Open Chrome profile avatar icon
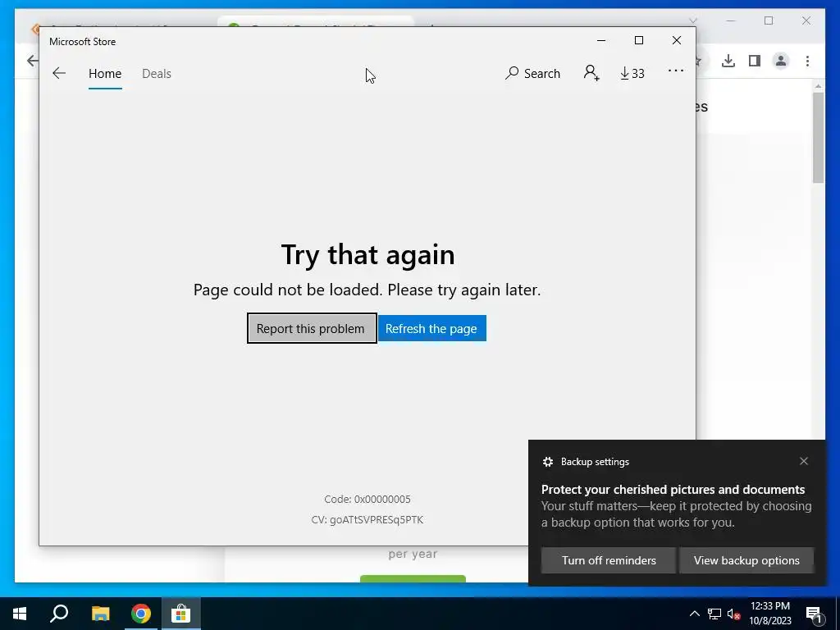This screenshot has height=630, width=840. click(781, 61)
